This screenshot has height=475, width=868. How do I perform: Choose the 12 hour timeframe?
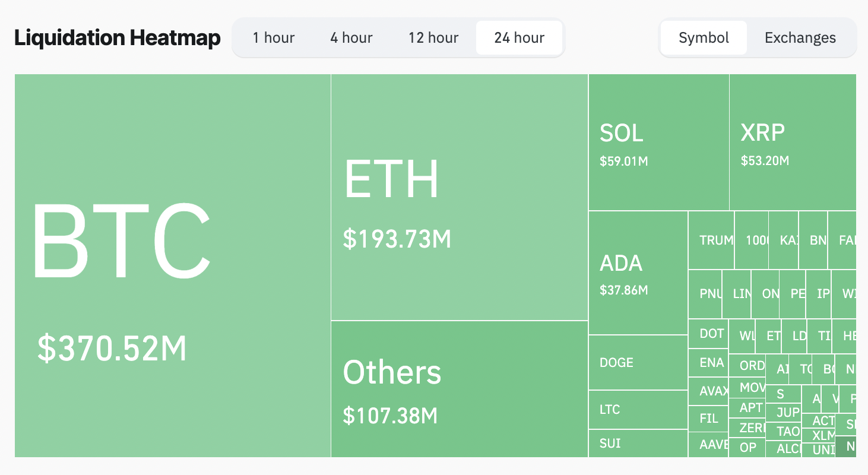point(433,38)
